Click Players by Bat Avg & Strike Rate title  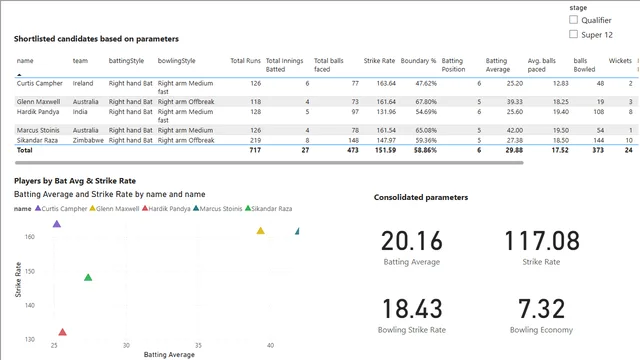coord(75,181)
